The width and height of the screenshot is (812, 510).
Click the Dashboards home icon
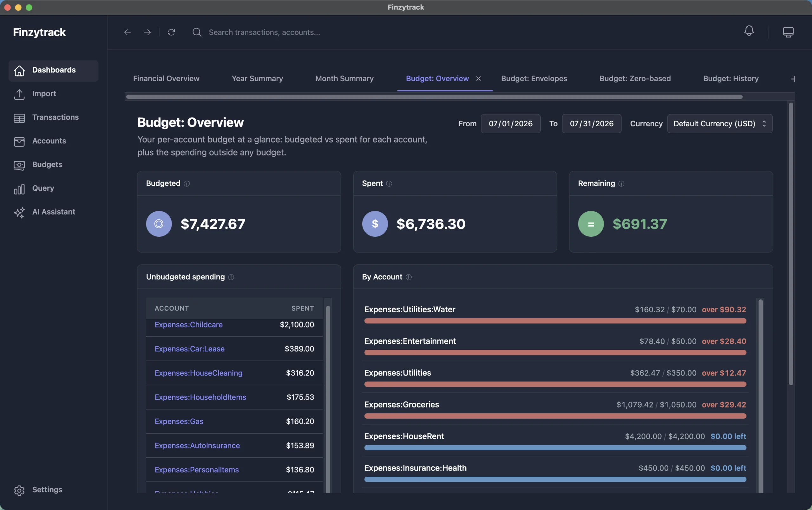19,70
